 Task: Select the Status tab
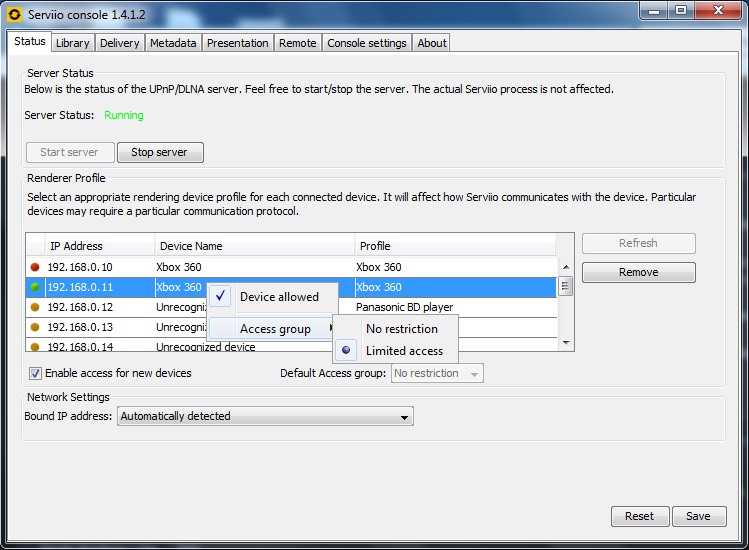tap(30, 41)
